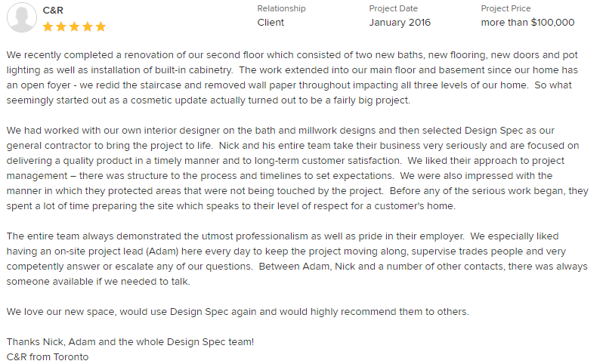
Task: Click the fourth rating star
Action: point(87,27)
